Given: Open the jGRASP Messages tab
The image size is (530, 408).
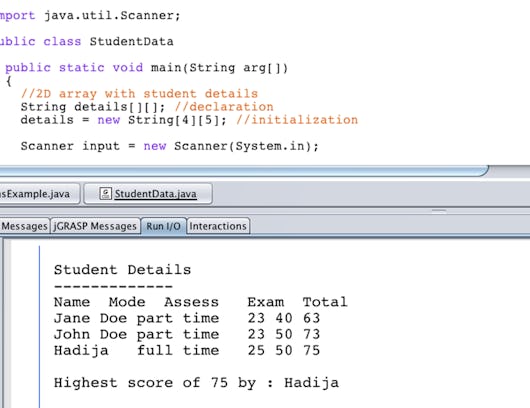Looking at the screenshot, I should click(x=95, y=226).
